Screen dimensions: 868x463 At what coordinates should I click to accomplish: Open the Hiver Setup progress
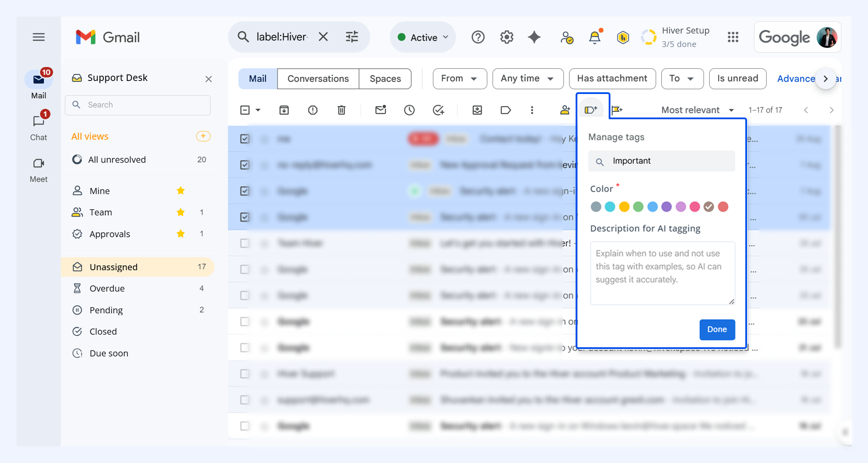676,37
